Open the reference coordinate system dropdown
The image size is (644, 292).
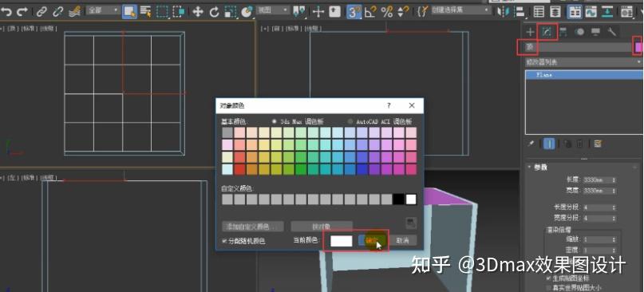272,10
